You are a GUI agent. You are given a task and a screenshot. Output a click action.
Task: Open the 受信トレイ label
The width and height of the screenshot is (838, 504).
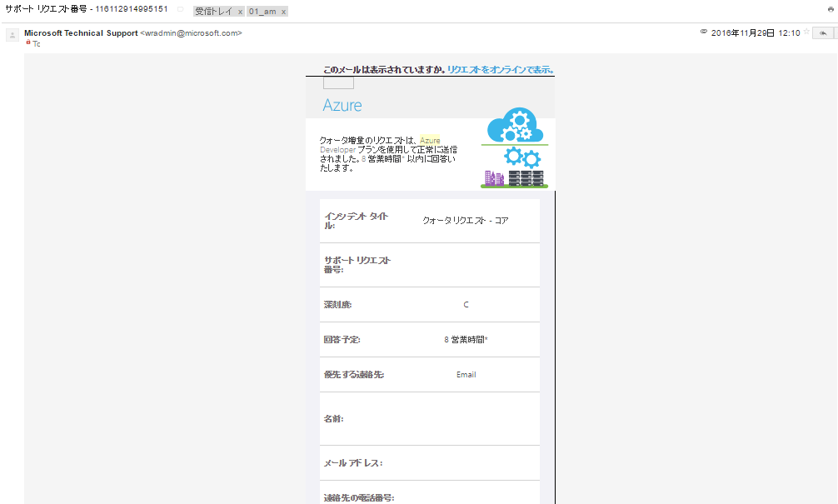214,11
